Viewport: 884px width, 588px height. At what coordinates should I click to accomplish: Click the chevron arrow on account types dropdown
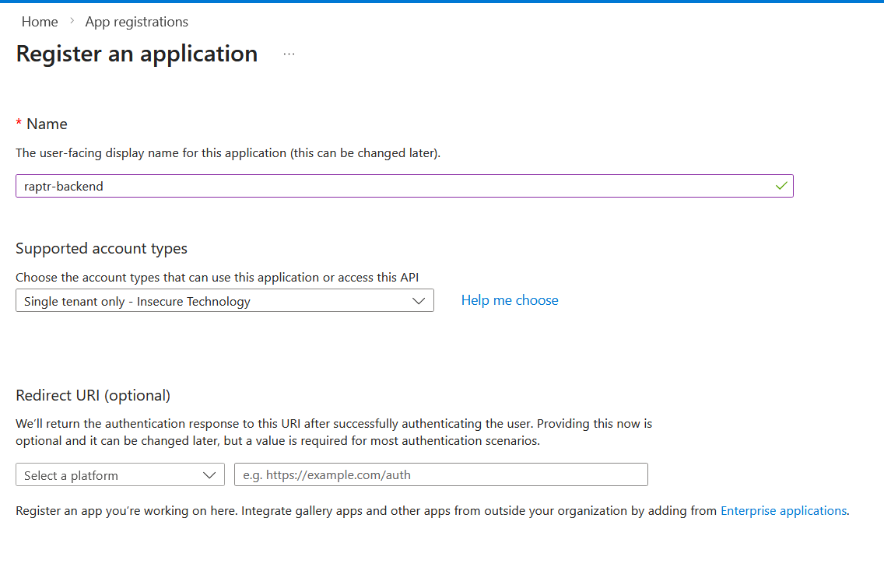point(419,301)
